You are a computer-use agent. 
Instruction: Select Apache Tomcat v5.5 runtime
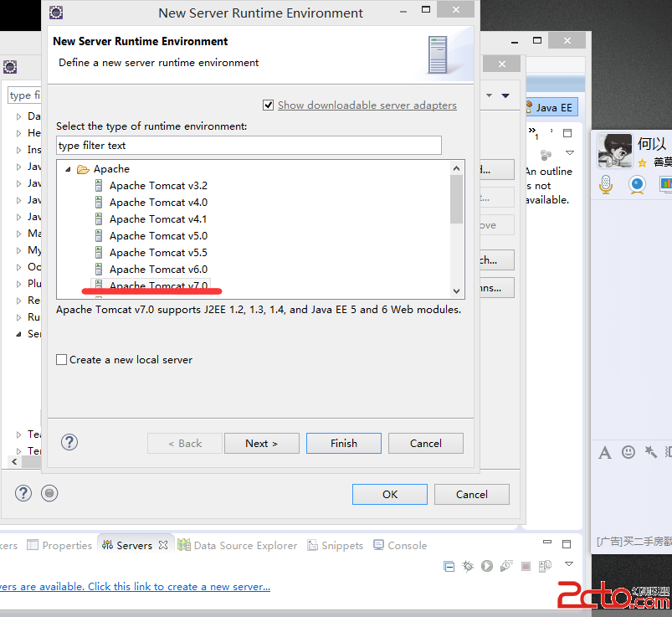[158, 253]
